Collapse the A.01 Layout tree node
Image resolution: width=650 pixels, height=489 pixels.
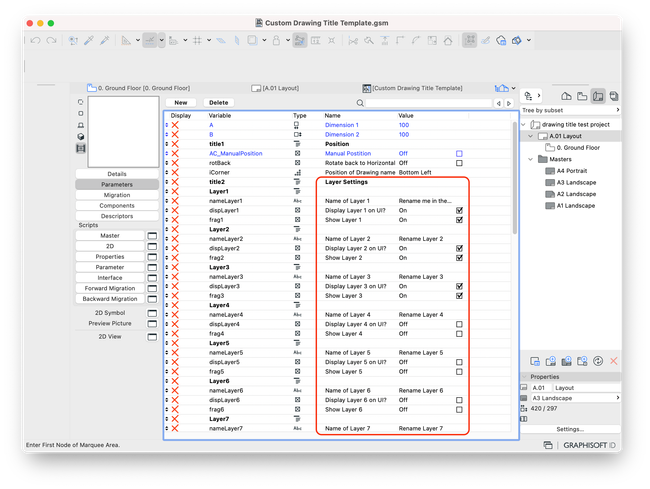click(531, 136)
